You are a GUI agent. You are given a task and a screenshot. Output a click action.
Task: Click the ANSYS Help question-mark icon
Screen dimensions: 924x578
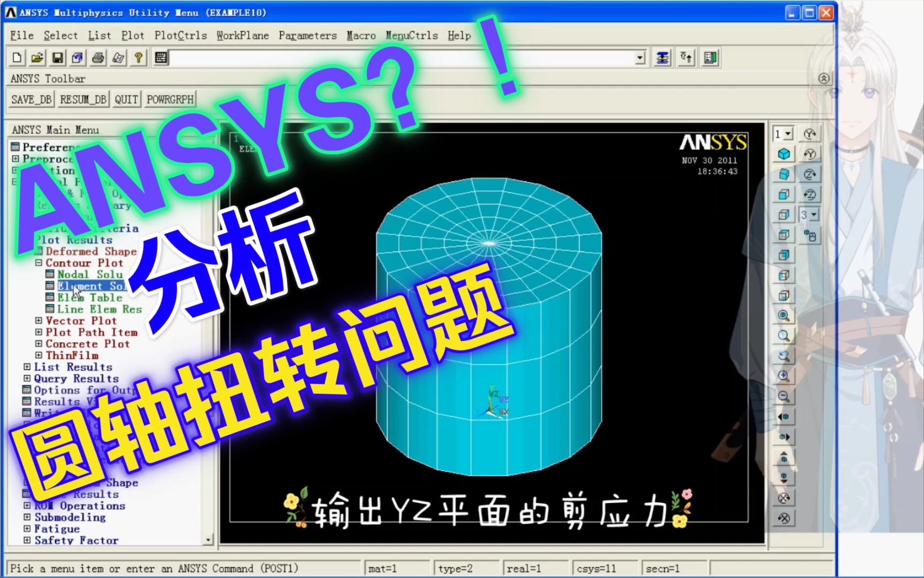point(139,58)
